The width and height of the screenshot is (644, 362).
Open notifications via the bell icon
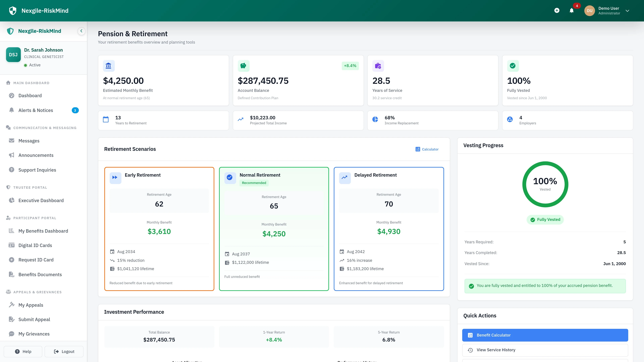coord(572,11)
